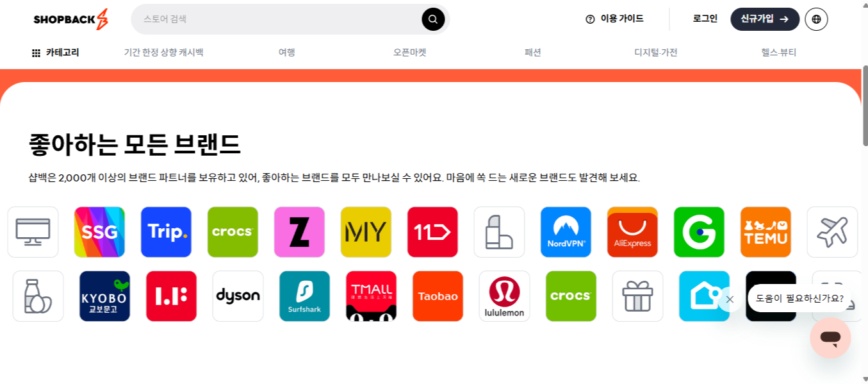Open the AliExpress brand icon

coord(632,232)
